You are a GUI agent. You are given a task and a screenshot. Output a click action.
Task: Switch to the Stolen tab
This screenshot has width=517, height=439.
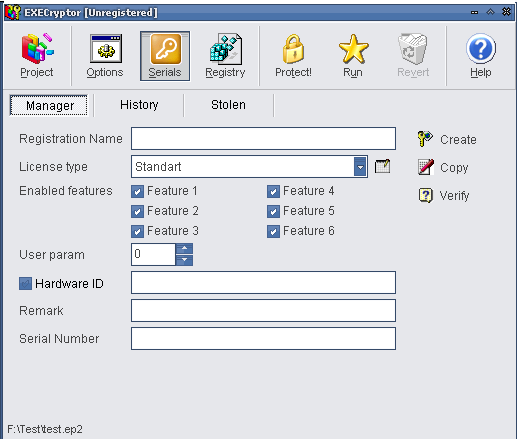tap(228, 105)
